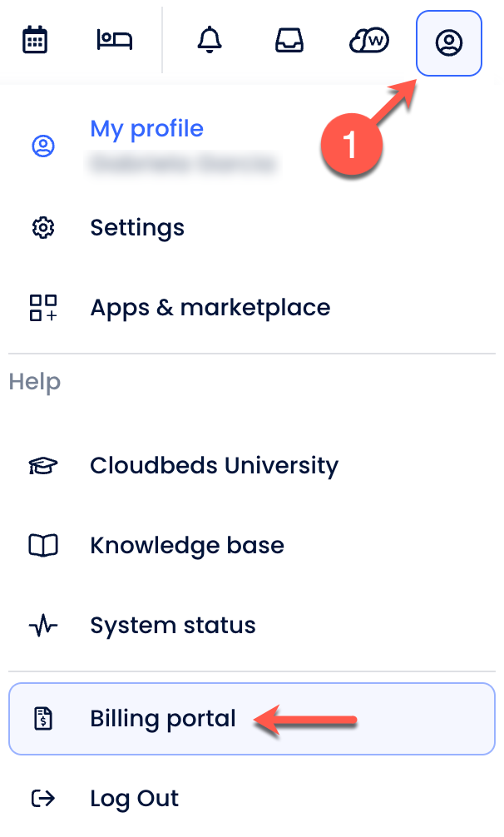Click the cloud W icon
The height and width of the screenshot is (837, 504).
(369, 40)
